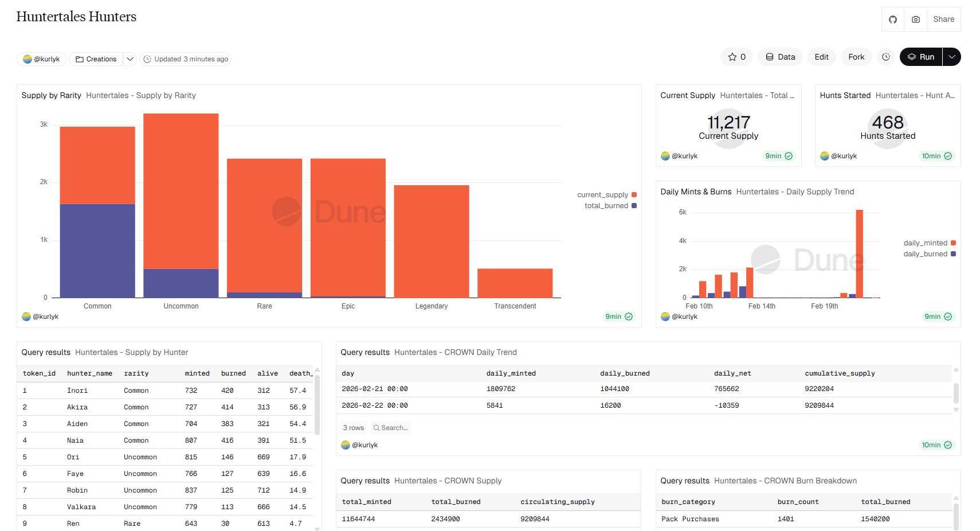The width and height of the screenshot is (980, 531).
Task: Open the Creations folder selector
Action: point(96,59)
